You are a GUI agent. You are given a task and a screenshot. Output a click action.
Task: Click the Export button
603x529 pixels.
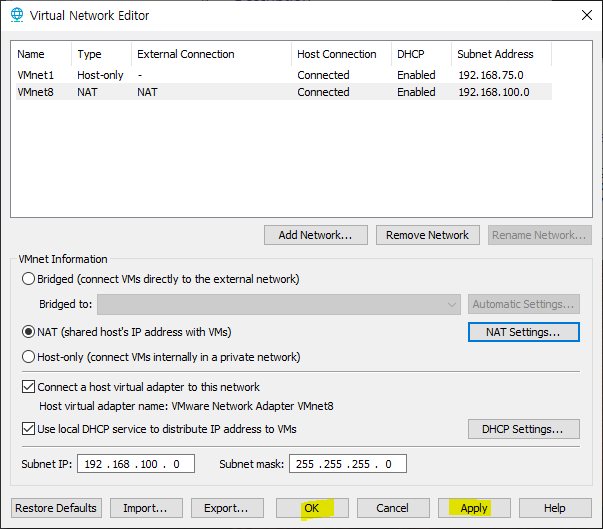pos(227,508)
